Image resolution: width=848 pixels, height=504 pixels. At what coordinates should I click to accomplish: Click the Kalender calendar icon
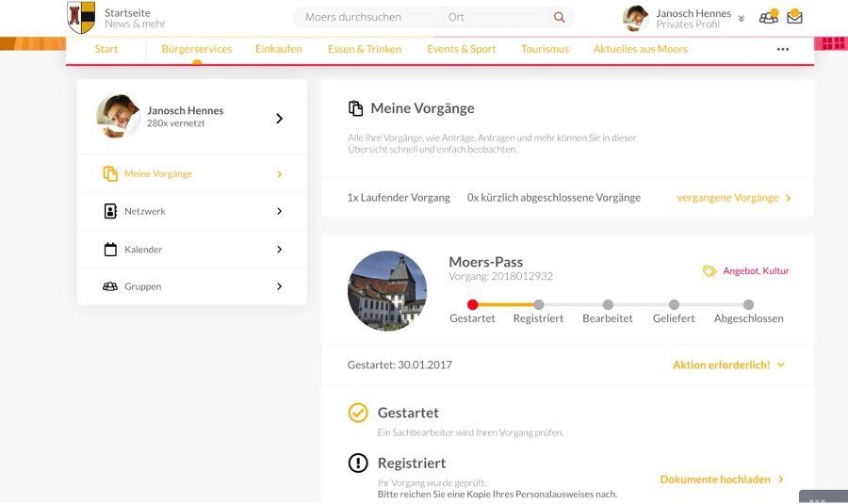(110, 250)
